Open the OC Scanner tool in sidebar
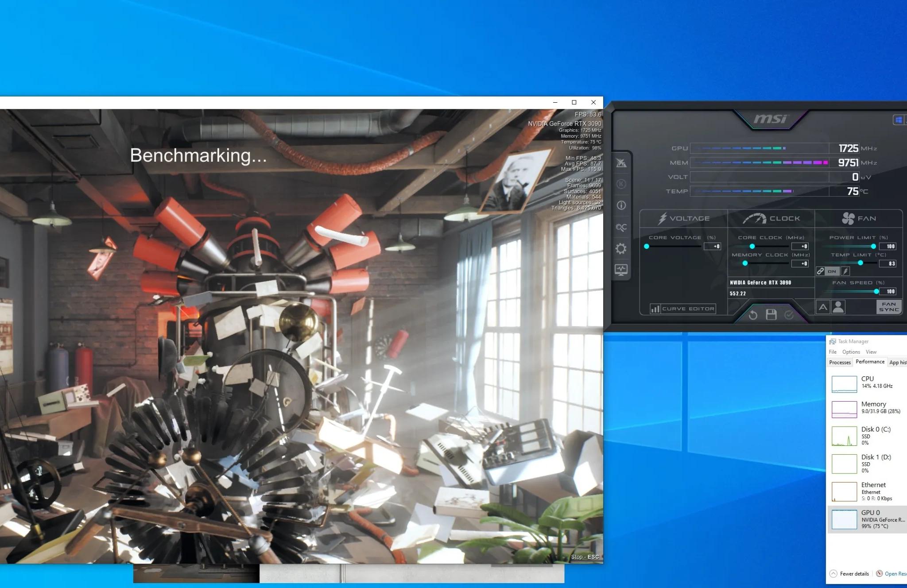This screenshot has height=588, width=907. pos(621,228)
